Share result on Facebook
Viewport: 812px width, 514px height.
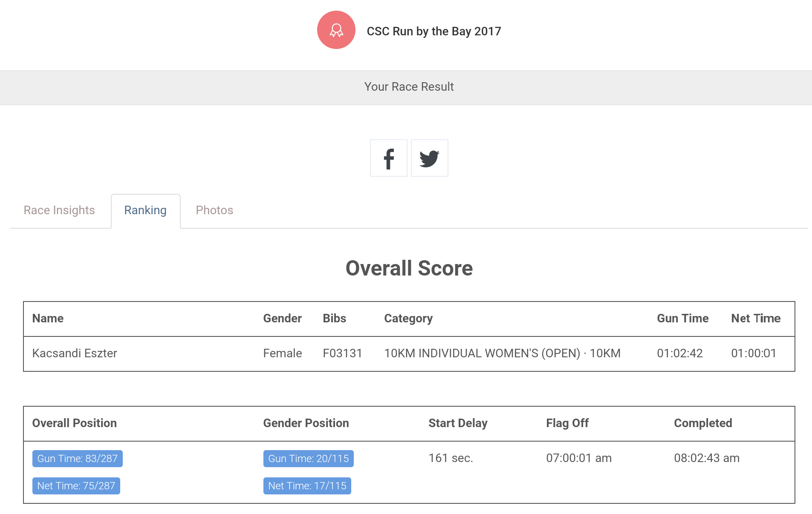pos(388,158)
